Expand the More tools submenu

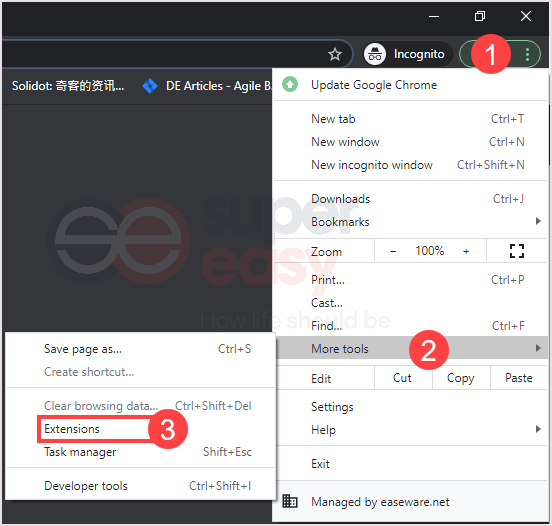pos(410,349)
